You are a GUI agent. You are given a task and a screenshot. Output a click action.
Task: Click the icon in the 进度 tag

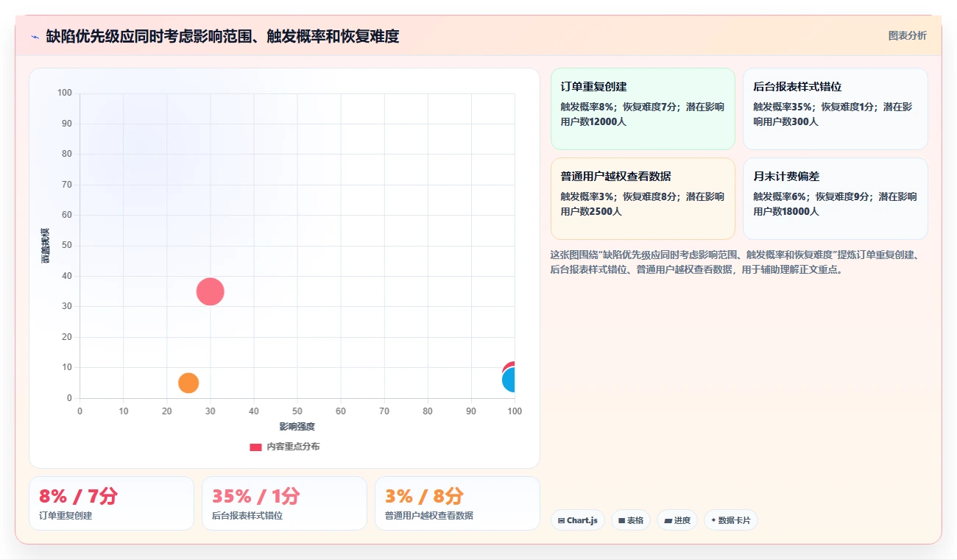point(668,521)
